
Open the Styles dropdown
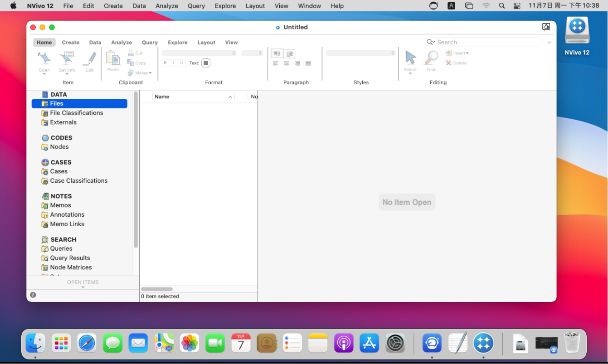360,53
